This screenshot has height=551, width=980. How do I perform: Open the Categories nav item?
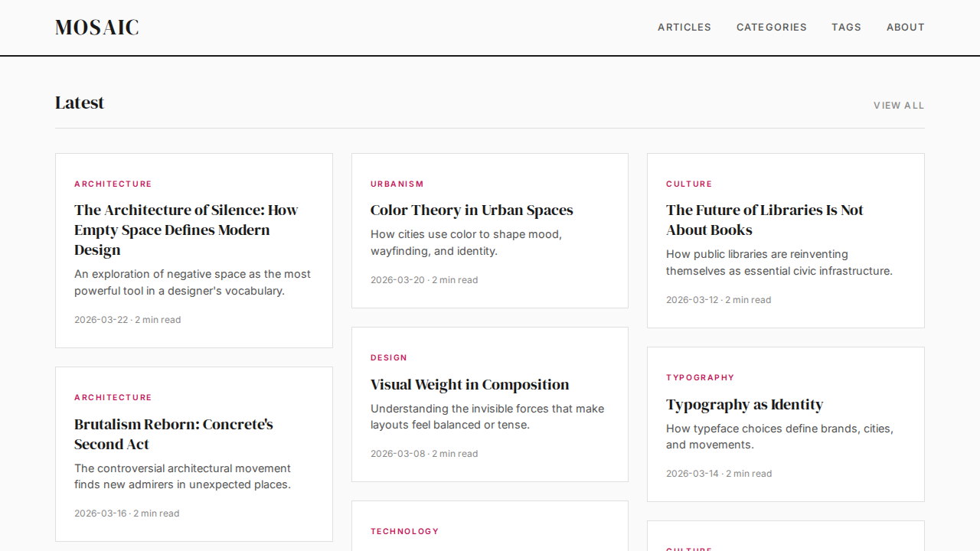click(x=771, y=28)
